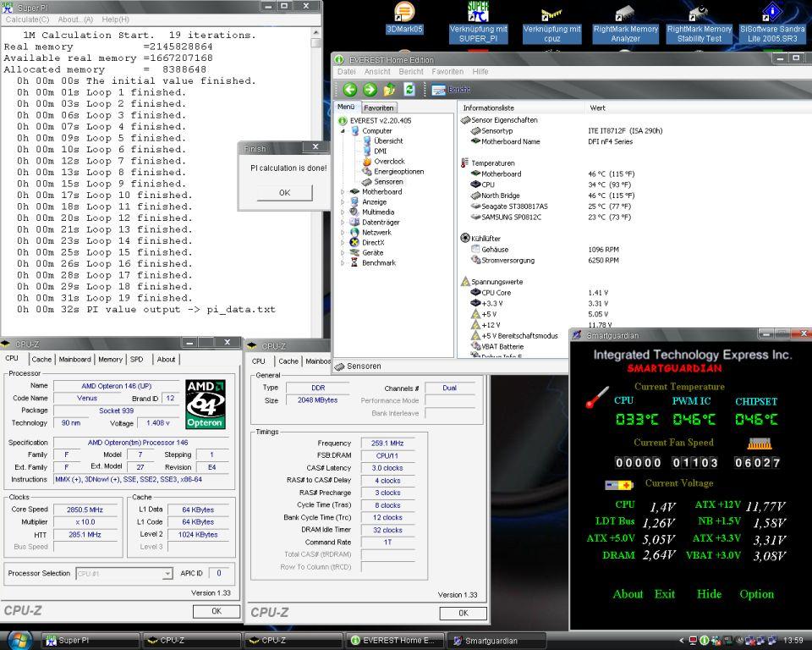The height and width of the screenshot is (650, 812).
Task: Select Overclock in EVEREST tree
Action: point(384,161)
